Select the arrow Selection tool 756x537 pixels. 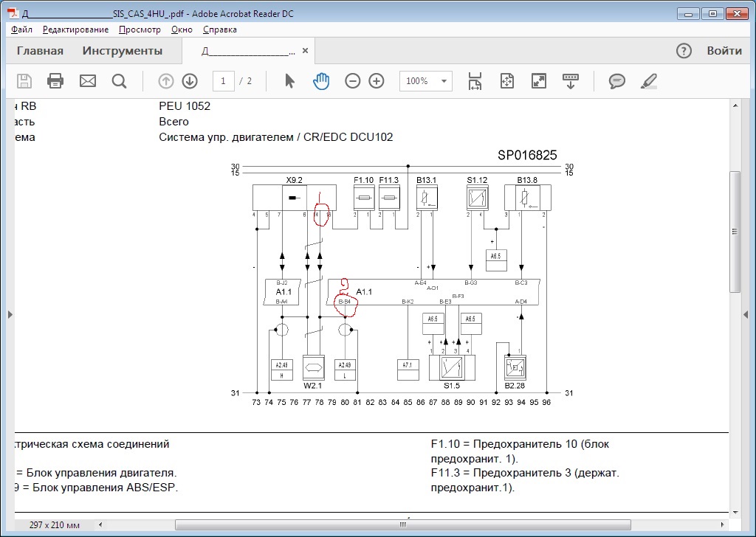coord(289,81)
